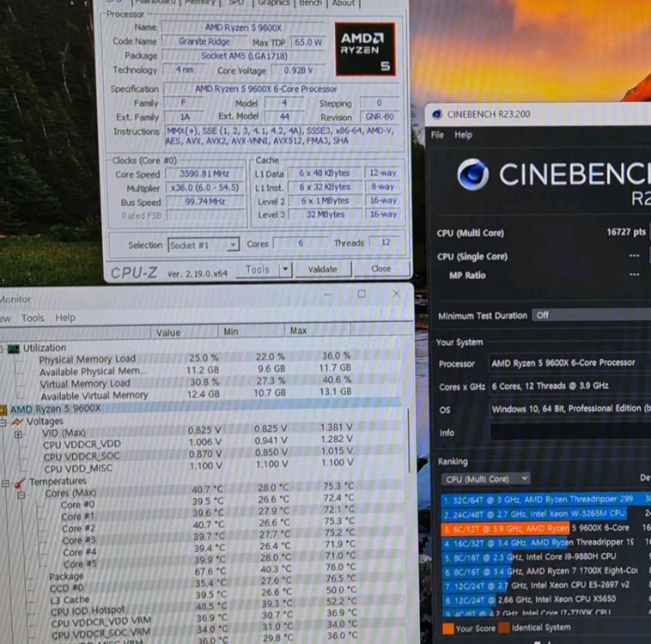Select the highlighted Ryzen 5 9600X ranking entry
Viewport: 651px width, 644px height.
[x=545, y=528]
